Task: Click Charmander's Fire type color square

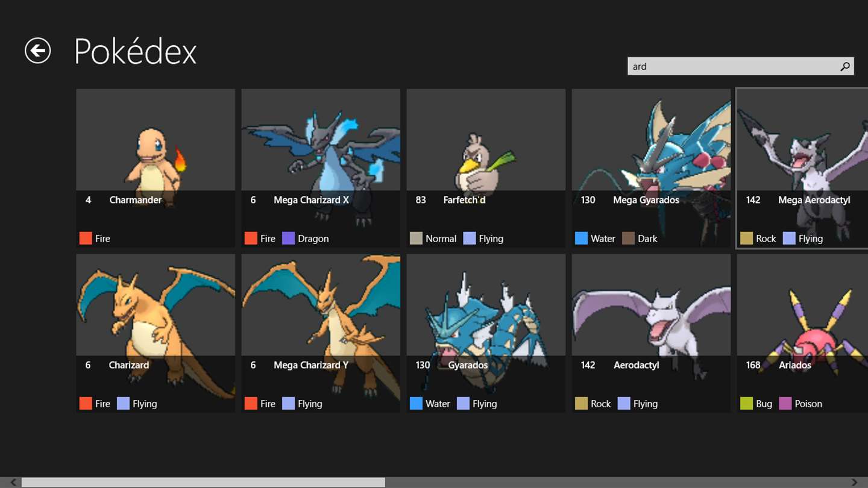Action: [86, 239]
